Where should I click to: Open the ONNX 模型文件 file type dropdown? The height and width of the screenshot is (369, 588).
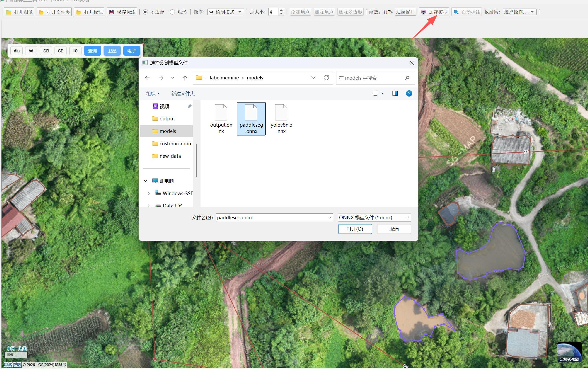click(374, 217)
